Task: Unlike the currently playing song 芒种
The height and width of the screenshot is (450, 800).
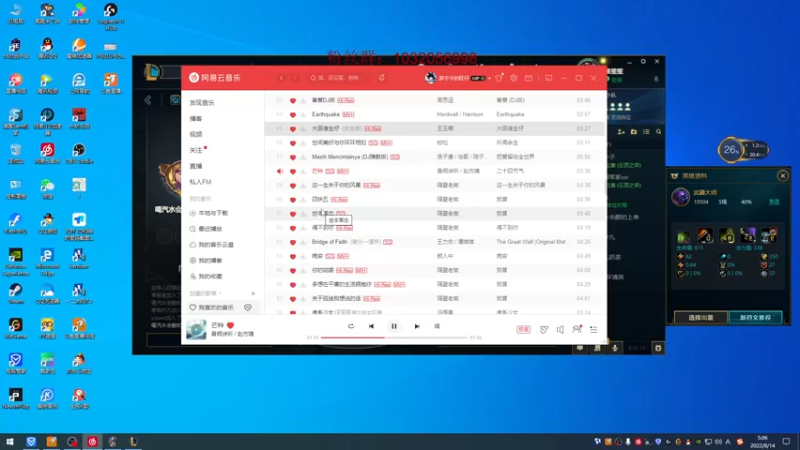Action: pos(230,325)
